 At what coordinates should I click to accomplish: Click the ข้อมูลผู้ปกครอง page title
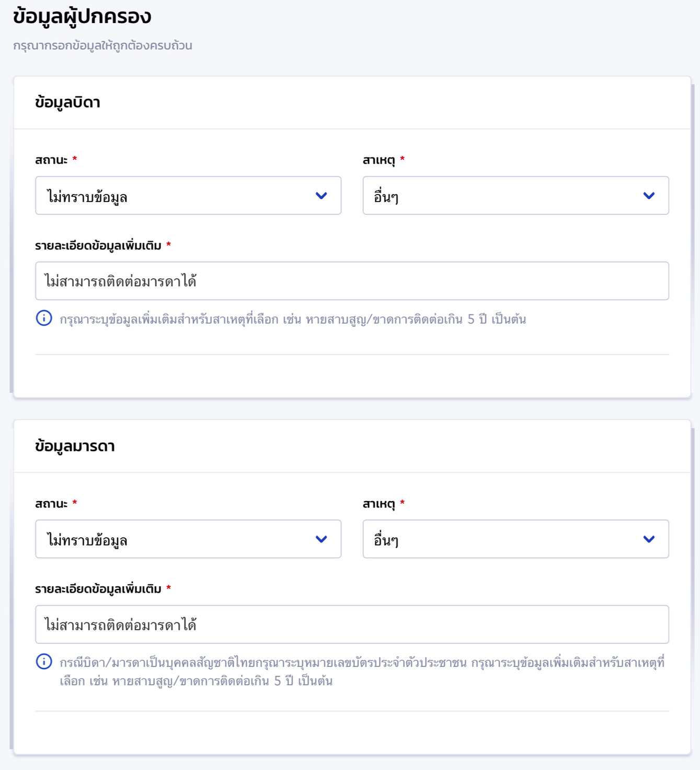(x=82, y=17)
